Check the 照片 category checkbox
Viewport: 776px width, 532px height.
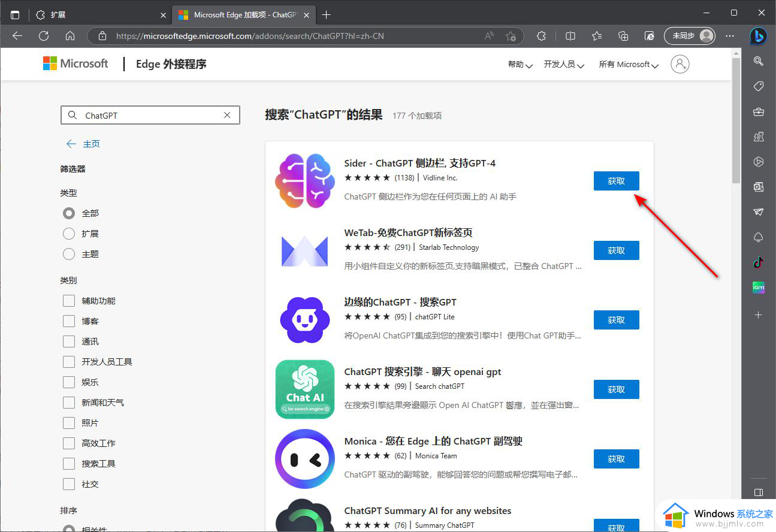tap(69, 423)
